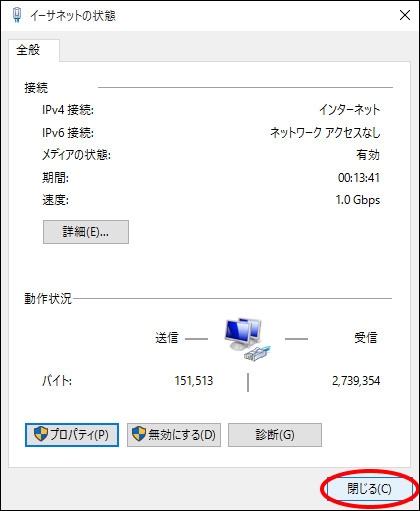Click the 受信 received label

(x=366, y=338)
